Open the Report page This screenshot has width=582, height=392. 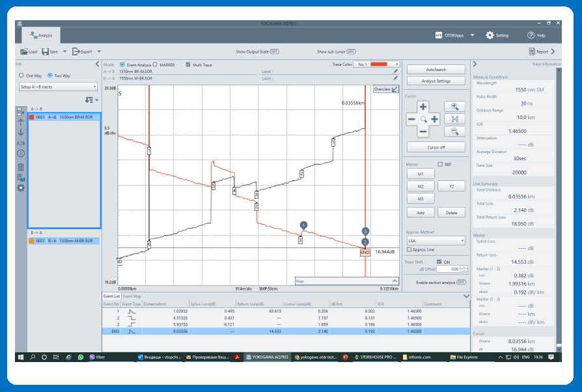(x=542, y=51)
